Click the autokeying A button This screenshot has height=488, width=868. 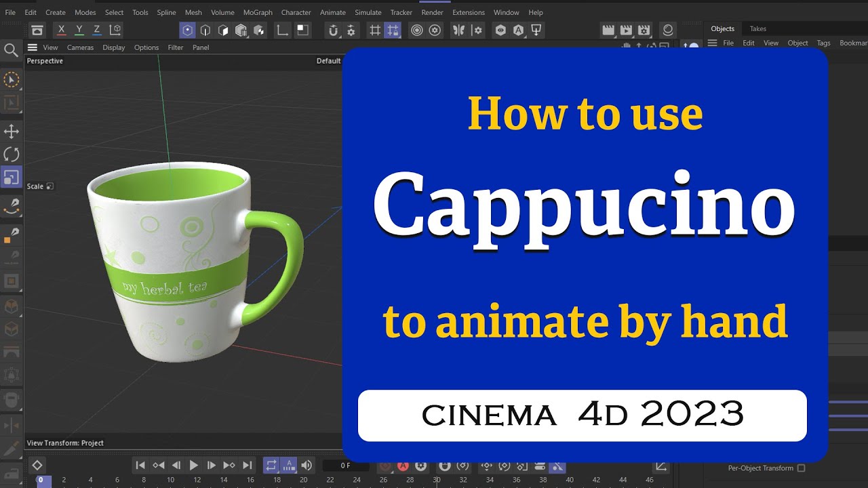point(403,466)
